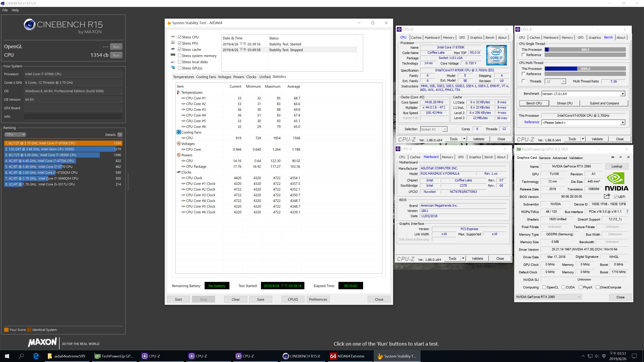Viewport: 644px width, 362px height.
Task: Open Socket #1 selection dropdown in CPU-Z
Action: (434, 129)
